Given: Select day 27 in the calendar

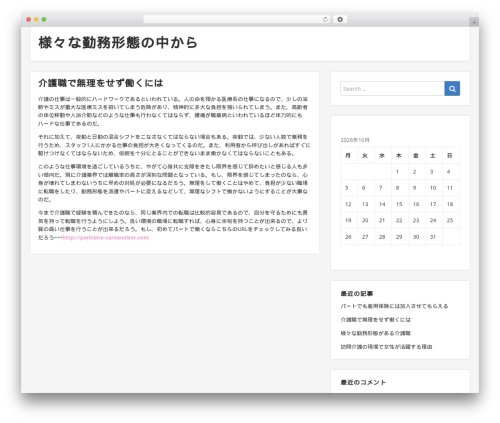Looking at the screenshot, I should [365, 237].
